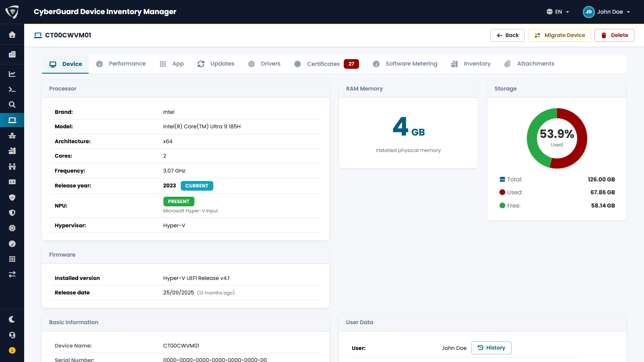Click the red Delete button
The image size is (644, 362).
[x=614, y=35]
